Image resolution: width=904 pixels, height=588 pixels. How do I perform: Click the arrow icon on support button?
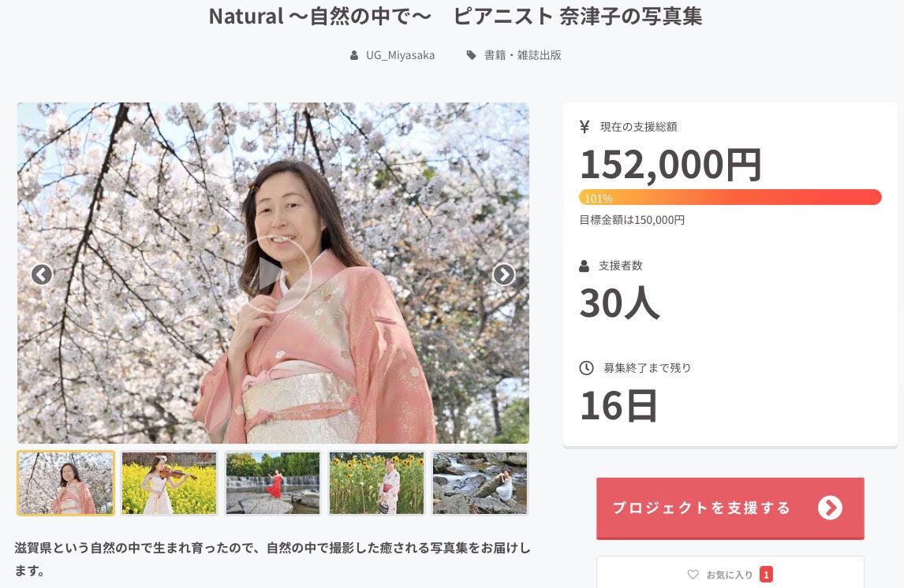(x=830, y=508)
